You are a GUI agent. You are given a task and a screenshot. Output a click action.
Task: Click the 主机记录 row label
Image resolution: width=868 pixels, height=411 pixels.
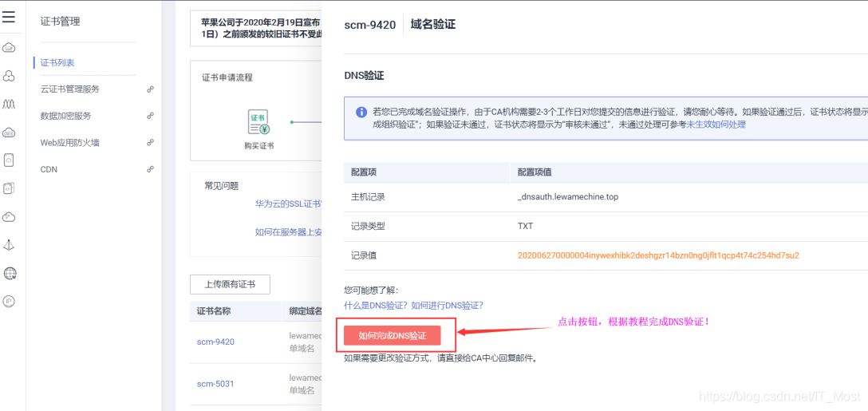(x=368, y=197)
